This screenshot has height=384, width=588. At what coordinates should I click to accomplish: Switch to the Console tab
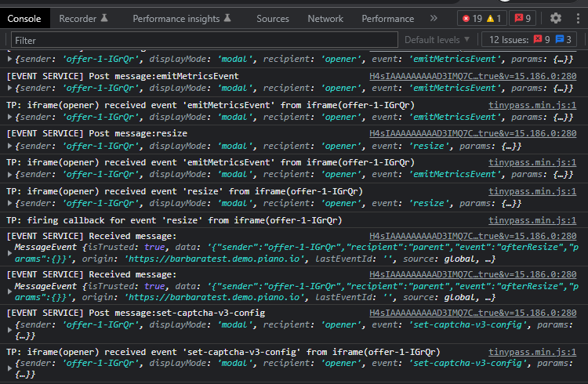[x=24, y=18]
